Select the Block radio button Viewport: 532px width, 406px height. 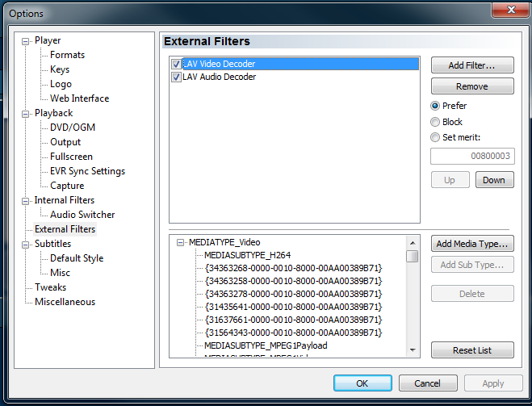[x=436, y=122]
